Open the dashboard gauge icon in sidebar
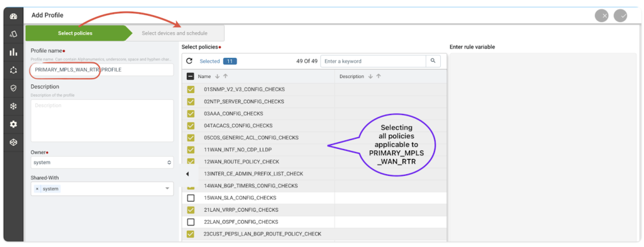Viewport: 644px width, 247px height. tap(14, 16)
